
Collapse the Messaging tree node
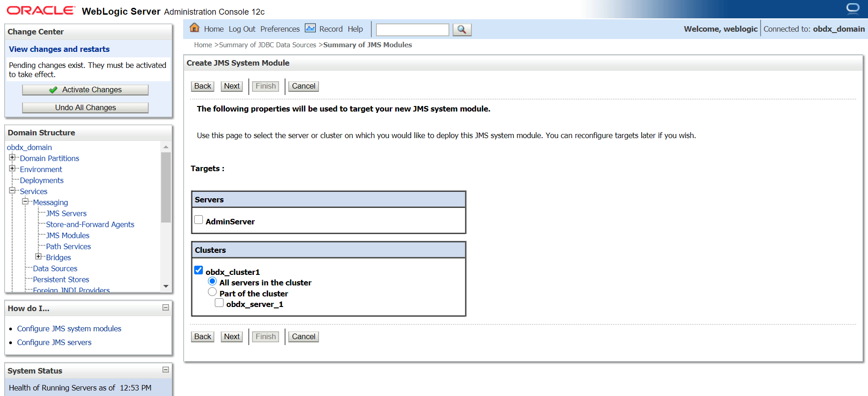click(x=25, y=201)
